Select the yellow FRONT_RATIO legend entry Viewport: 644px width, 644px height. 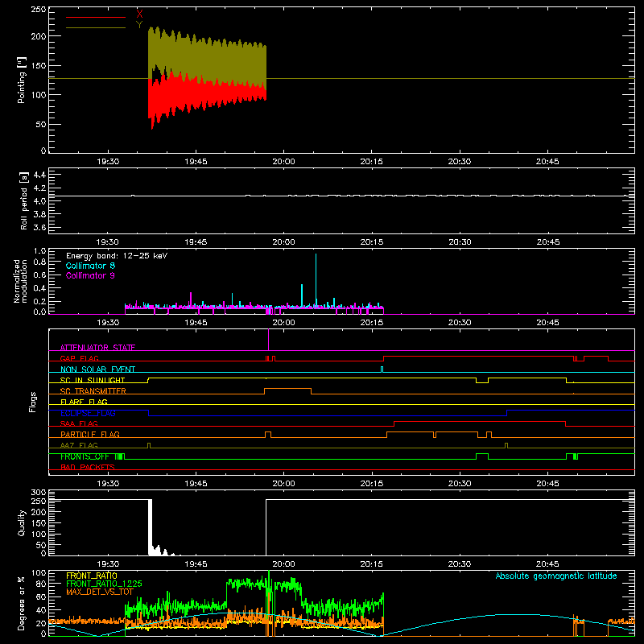click(92, 576)
